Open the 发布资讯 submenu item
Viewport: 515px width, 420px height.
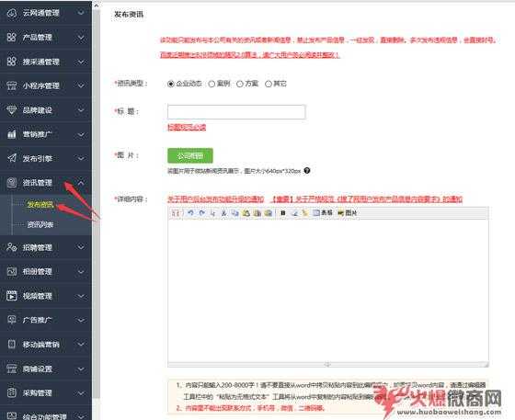coord(40,205)
